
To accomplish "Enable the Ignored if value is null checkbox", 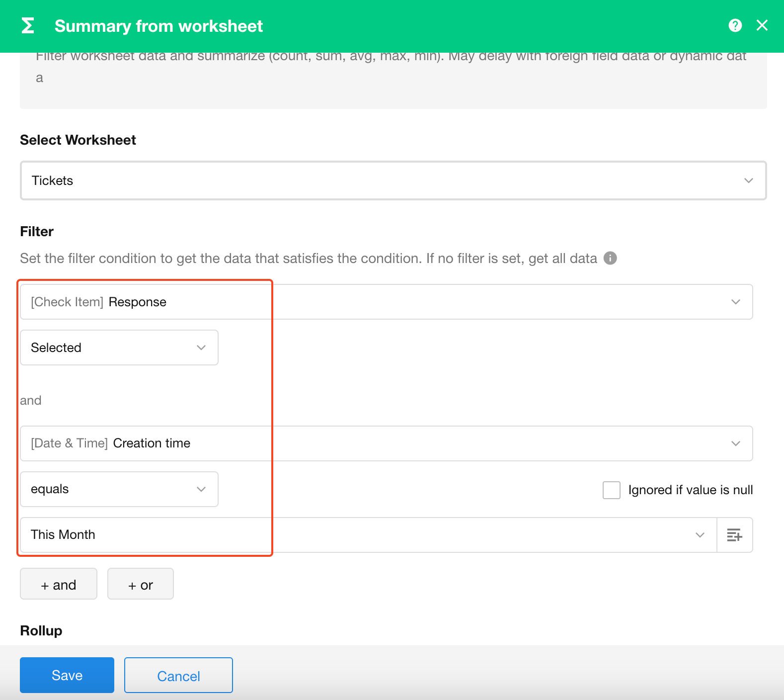I will [x=611, y=490].
